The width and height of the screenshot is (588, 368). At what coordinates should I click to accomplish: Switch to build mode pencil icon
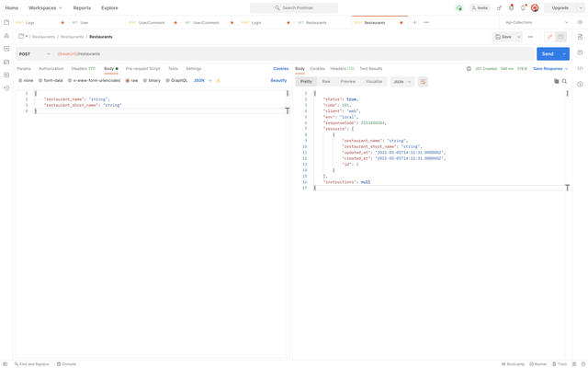[x=549, y=37]
